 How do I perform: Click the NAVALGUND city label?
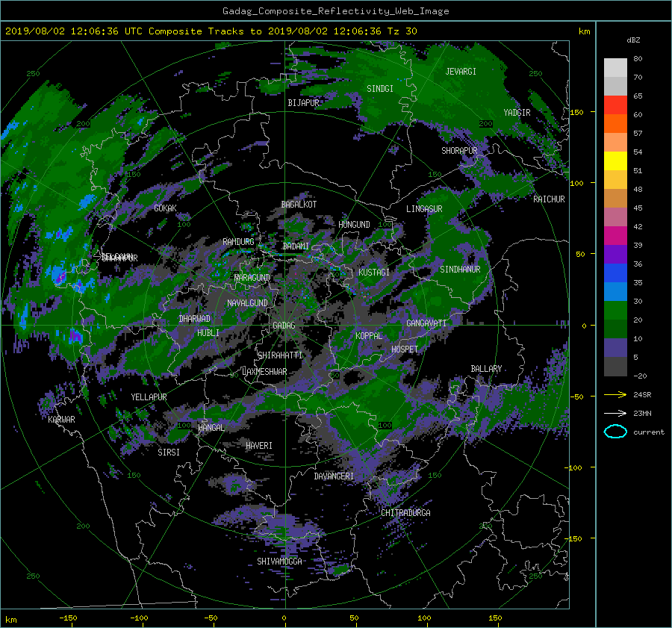coord(247,303)
